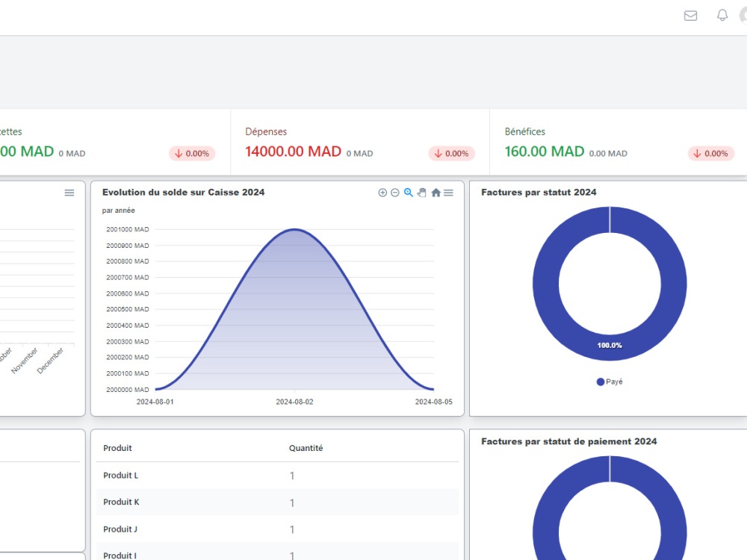Zoom out on the Caisse balance chart
This screenshot has height=560, width=747.
tap(395, 193)
